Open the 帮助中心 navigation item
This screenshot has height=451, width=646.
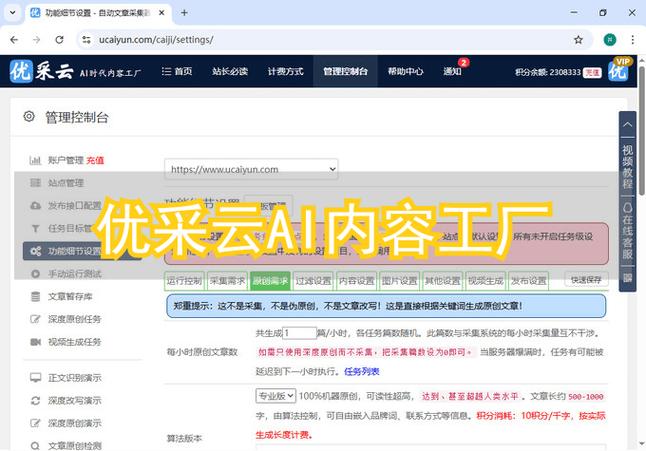pyautogui.click(x=405, y=71)
